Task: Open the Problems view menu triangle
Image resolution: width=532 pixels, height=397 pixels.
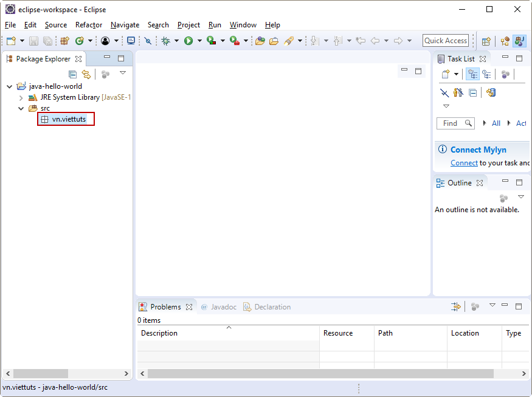Action: [492, 305]
